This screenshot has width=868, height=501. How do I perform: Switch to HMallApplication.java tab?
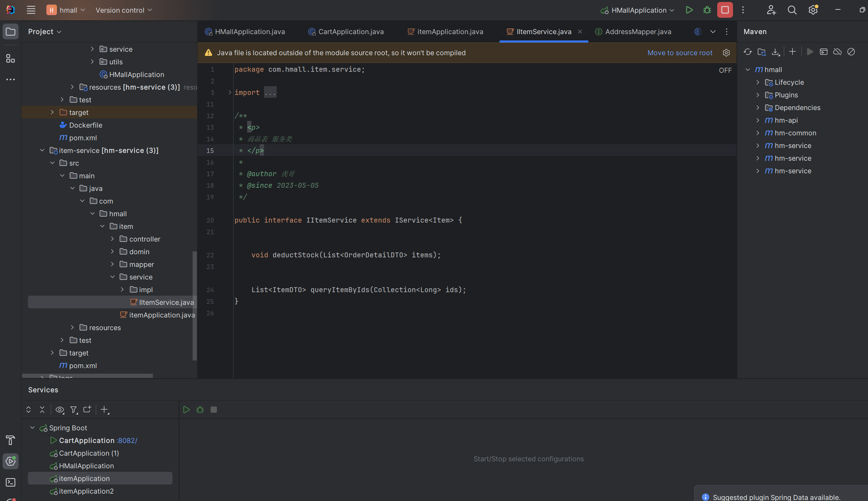tap(245, 32)
